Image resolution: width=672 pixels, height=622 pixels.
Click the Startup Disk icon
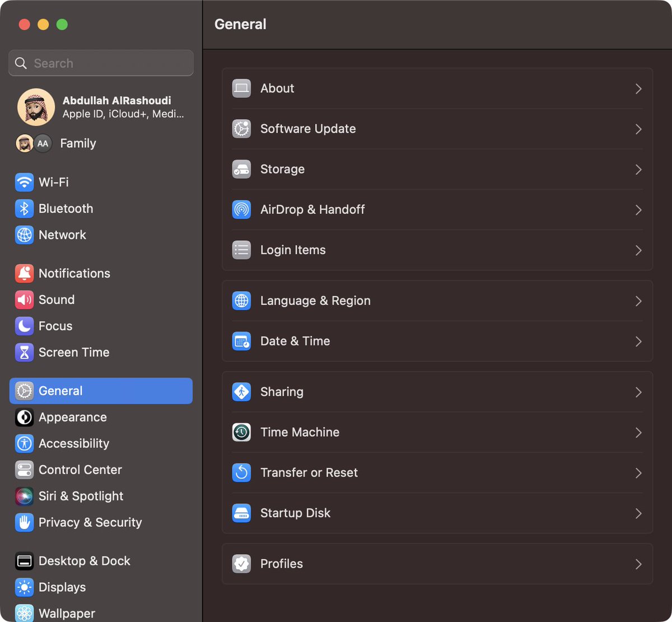coord(241,513)
